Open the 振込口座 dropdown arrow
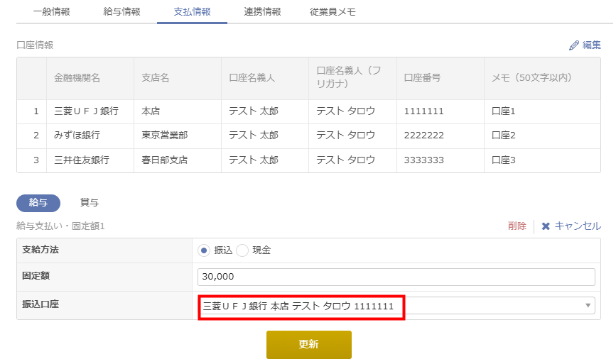Viewport: 616px width, 364px height. [588, 306]
